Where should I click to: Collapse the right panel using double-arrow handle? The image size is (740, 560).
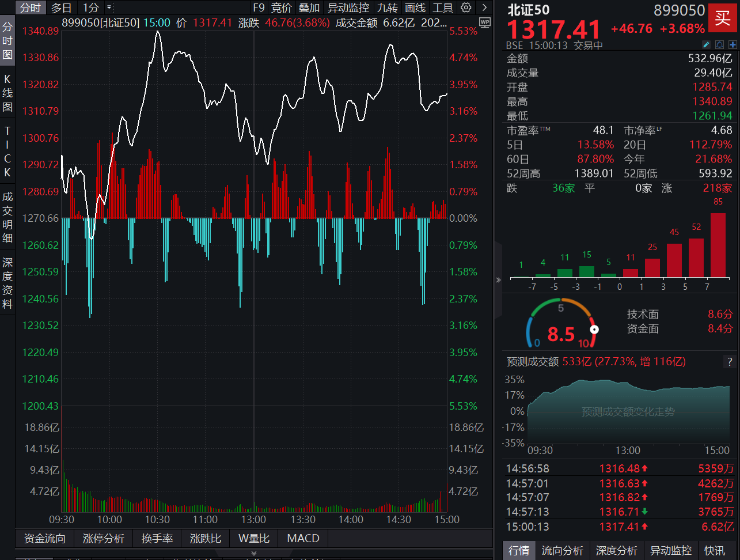coord(498,280)
